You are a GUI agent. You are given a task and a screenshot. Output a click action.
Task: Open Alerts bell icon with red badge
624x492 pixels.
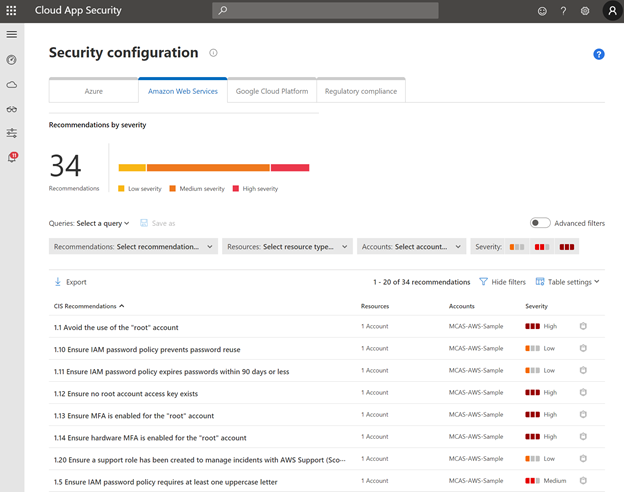tap(12, 158)
